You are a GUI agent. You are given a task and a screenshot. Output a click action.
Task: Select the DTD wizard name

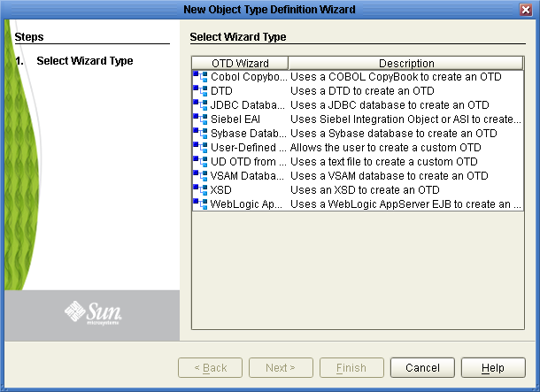point(221,91)
